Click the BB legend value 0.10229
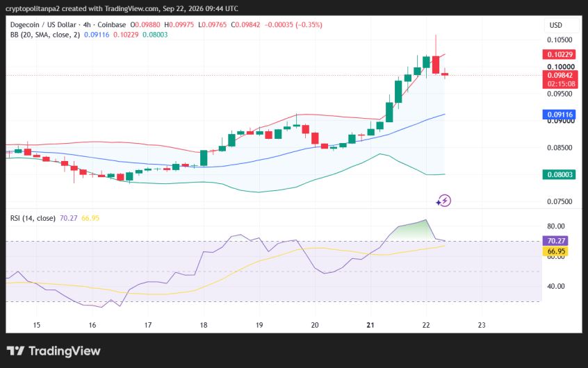588x368 pixels. click(x=126, y=35)
